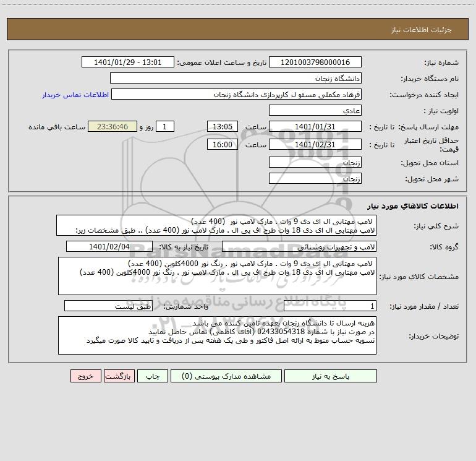The width and height of the screenshot is (476, 461).
Task: Click the quantity field showing 1
Action: 330,306
